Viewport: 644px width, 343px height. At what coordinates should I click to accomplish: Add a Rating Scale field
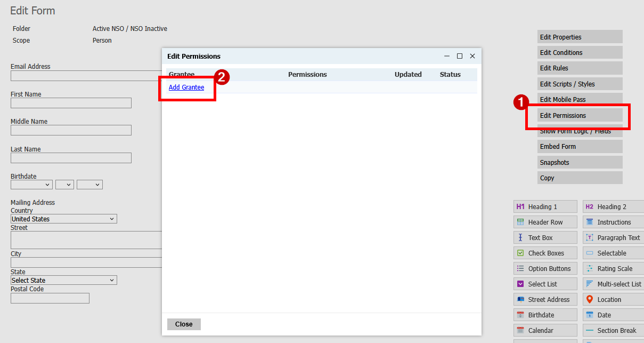(x=613, y=268)
